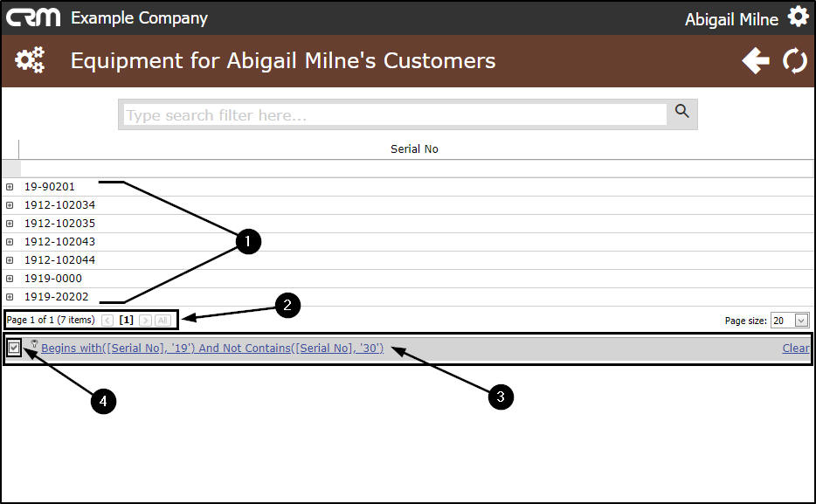Click the equipment gears icon
816x504 pixels.
tap(30, 60)
